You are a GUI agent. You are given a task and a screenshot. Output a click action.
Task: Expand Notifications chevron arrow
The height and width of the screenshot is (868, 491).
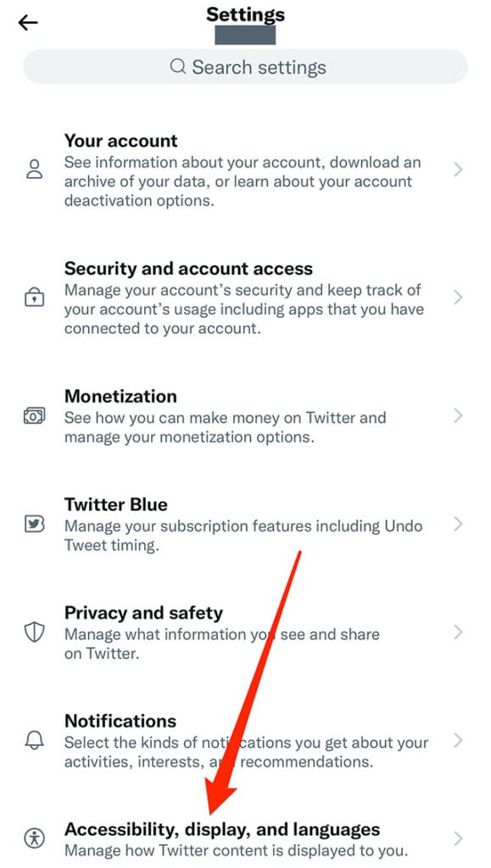point(458,740)
